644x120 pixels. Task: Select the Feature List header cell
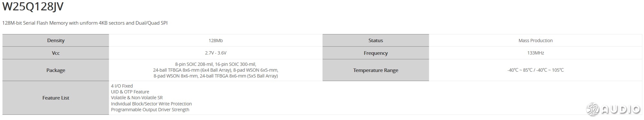coord(56,98)
